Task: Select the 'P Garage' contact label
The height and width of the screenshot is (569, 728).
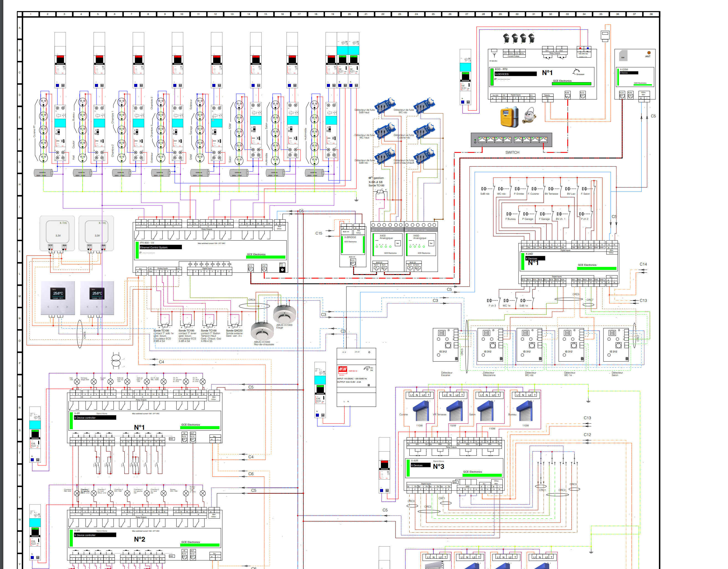Action: point(527,219)
